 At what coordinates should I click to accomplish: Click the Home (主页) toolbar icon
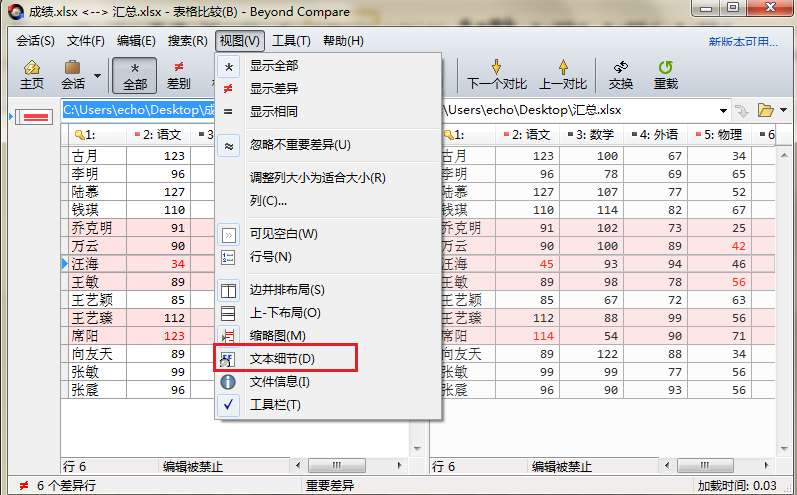pos(32,75)
